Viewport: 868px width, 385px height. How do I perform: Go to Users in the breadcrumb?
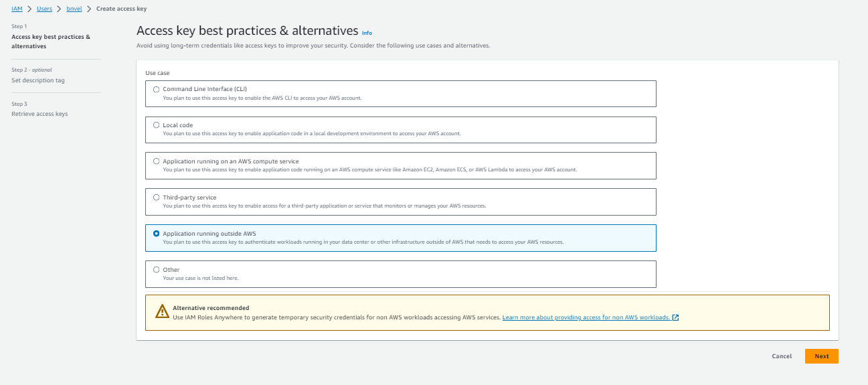44,9
